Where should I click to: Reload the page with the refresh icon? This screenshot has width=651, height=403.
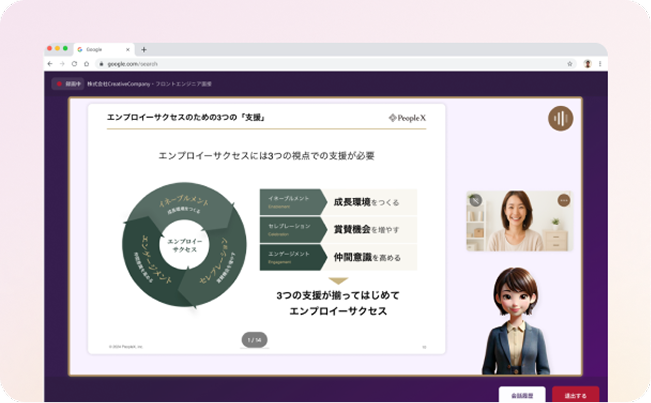coord(74,63)
